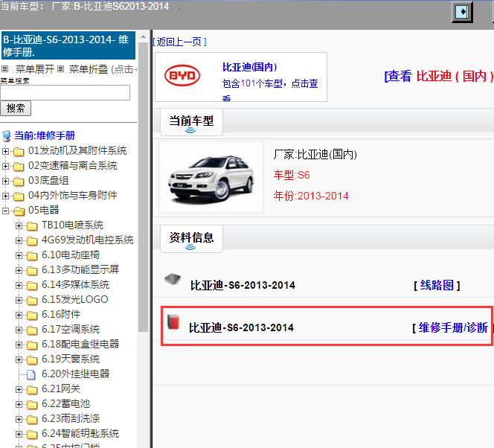Open the 资料信息 tab
This screenshot has width=494, height=448.
point(191,238)
